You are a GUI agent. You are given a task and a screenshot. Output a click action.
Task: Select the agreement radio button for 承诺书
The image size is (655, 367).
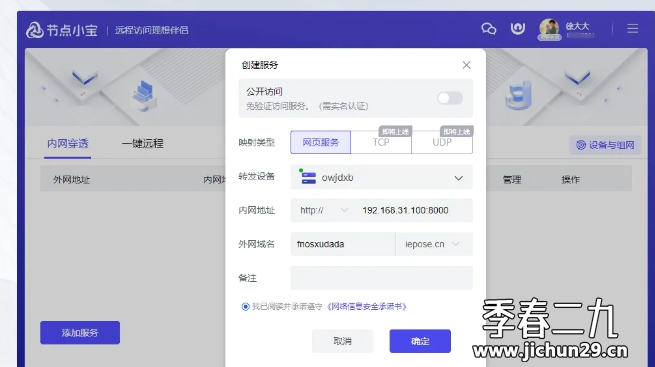[x=245, y=307]
